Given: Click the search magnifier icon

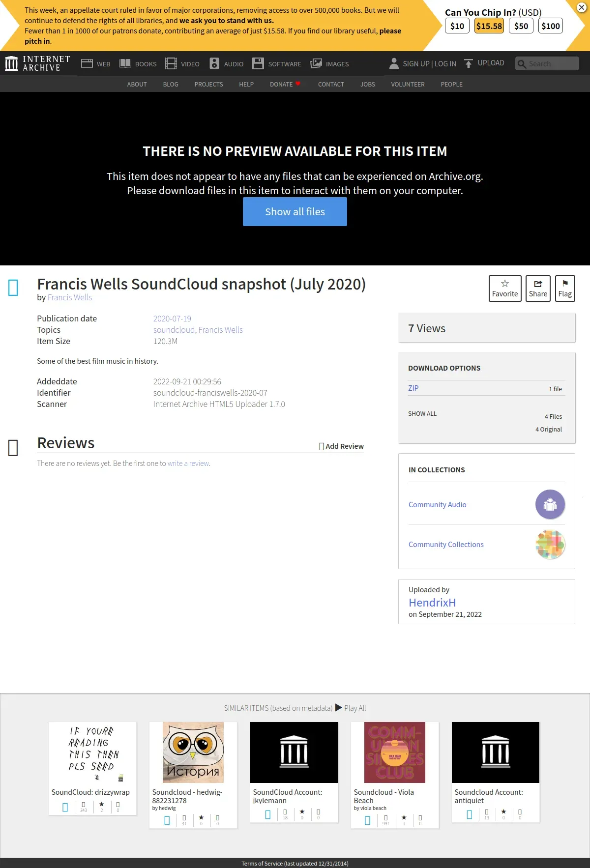Looking at the screenshot, I should 522,64.
